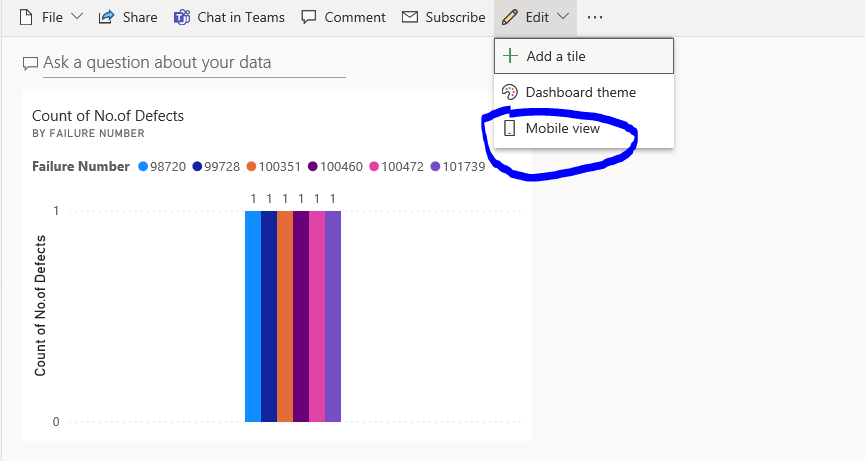Click the orange chart bar
Viewport: 865px width, 461px height.
[x=285, y=316]
